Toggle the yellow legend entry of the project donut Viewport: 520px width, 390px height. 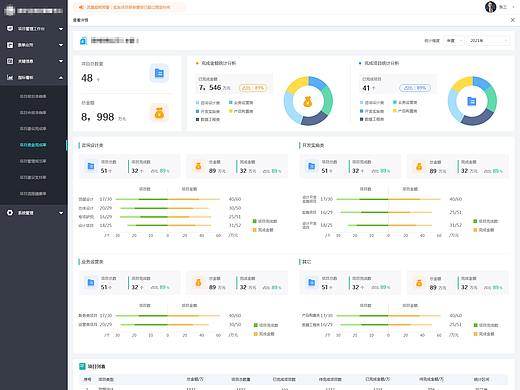coord(405,111)
